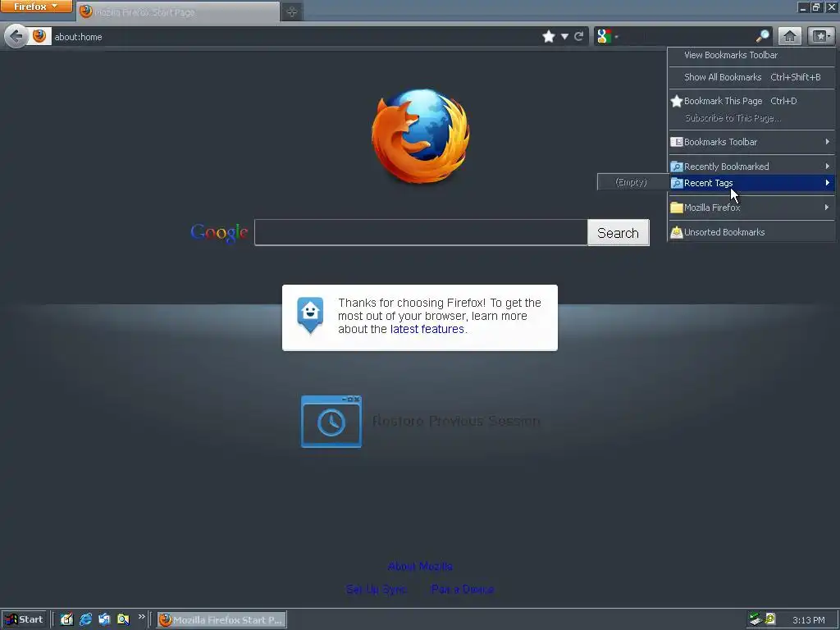
Task: Go back with the back arrow button
Action: click(16, 36)
